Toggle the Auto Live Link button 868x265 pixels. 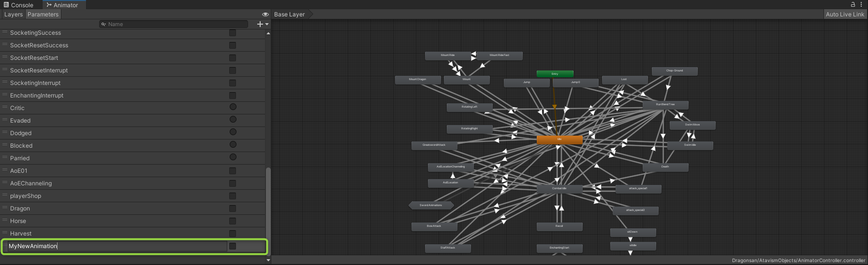(844, 14)
